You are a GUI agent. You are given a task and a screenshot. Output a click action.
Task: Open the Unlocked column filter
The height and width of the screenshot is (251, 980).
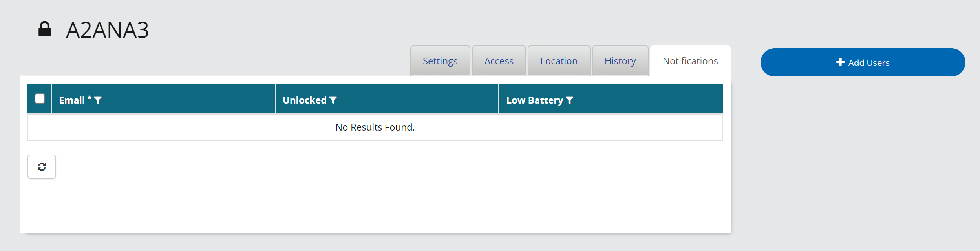(333, 101)
